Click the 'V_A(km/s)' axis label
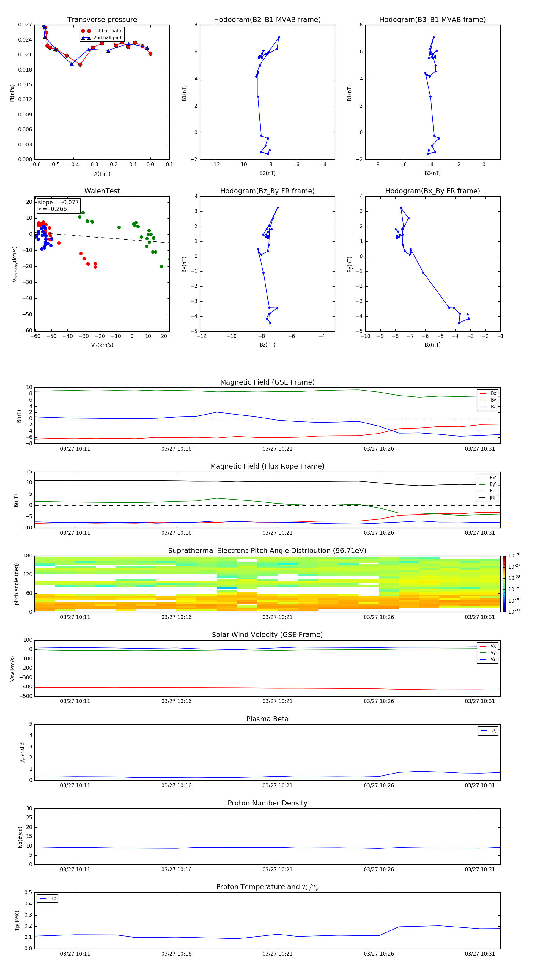 102,345
